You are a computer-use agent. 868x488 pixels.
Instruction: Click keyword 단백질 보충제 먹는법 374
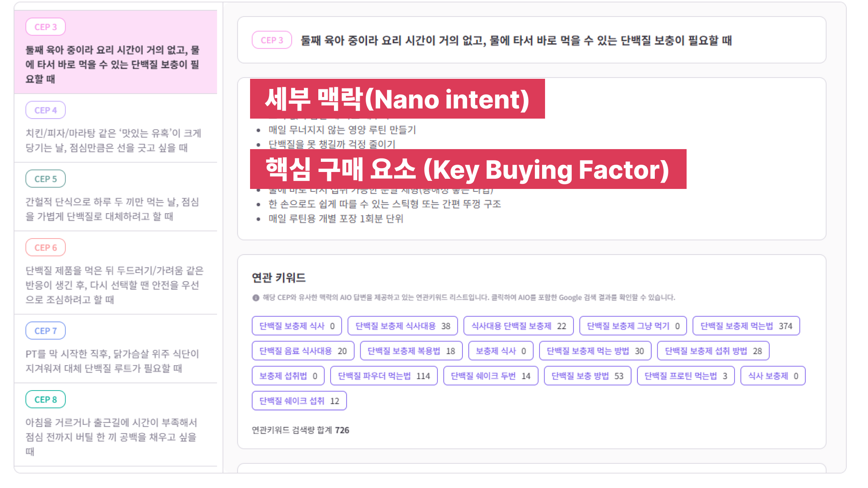pyautogui.click(x=746, y=326)
